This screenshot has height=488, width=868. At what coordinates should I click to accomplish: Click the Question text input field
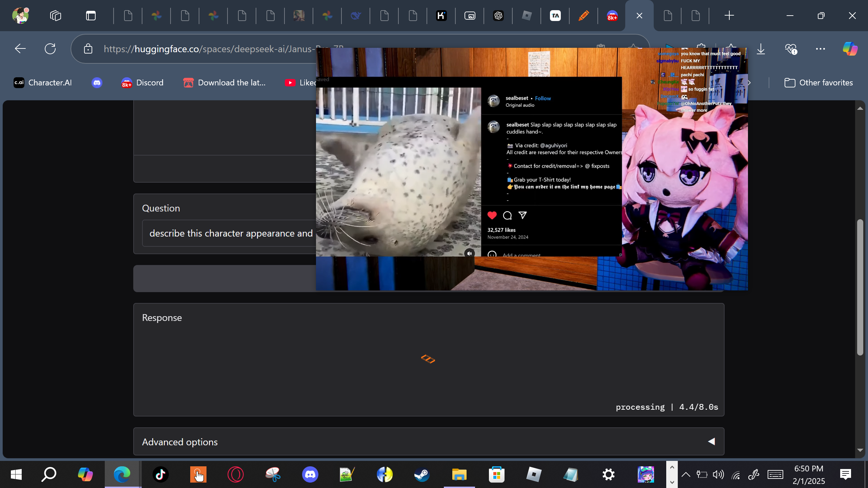(x=231, y=233)
